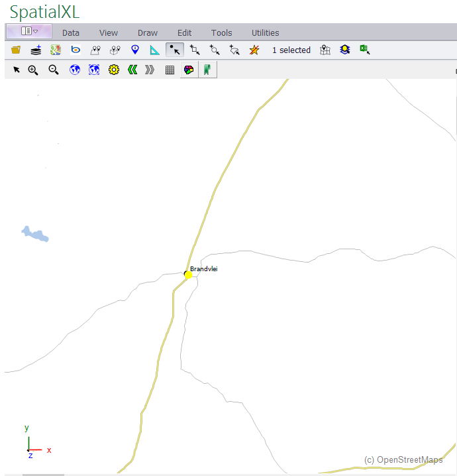Screen dimensions: 457x476
Task: Expand the purple panel layout dropdown
Action: (x=29, y=31)
